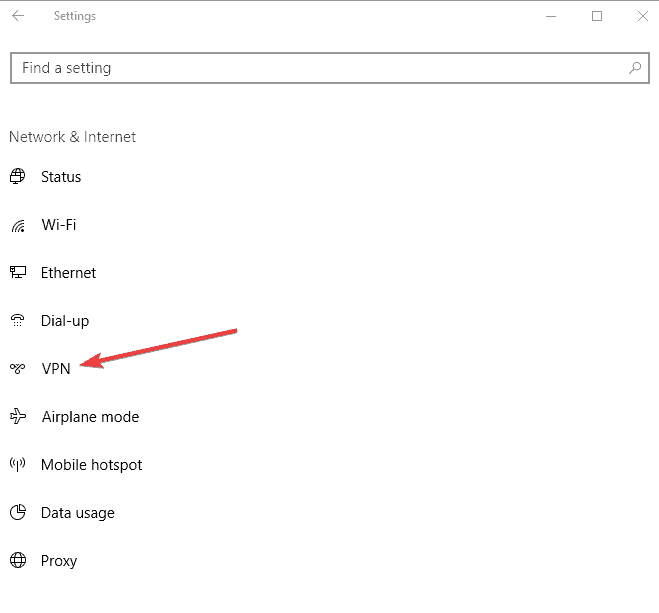This screenshot has width=659, height=613.
Task: Click the Proxy globe icon
Action: 18,560
